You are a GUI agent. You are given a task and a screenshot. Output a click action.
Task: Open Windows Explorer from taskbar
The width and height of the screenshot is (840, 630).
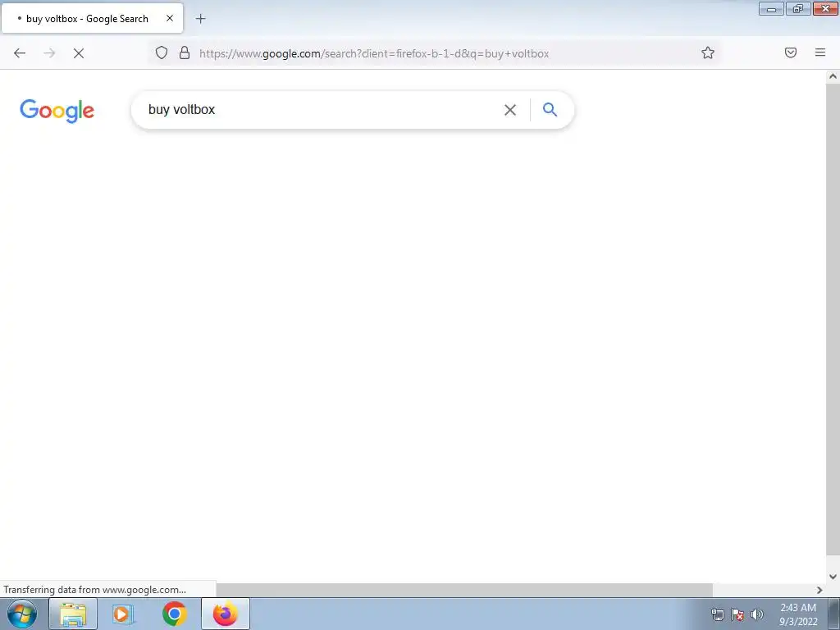tap(73, 614)
